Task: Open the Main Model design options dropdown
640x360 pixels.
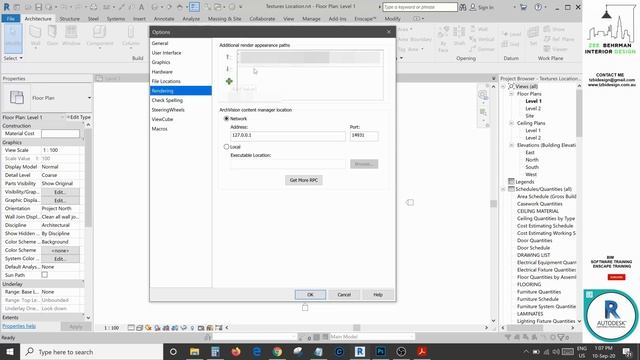Action: pos(371,337)
